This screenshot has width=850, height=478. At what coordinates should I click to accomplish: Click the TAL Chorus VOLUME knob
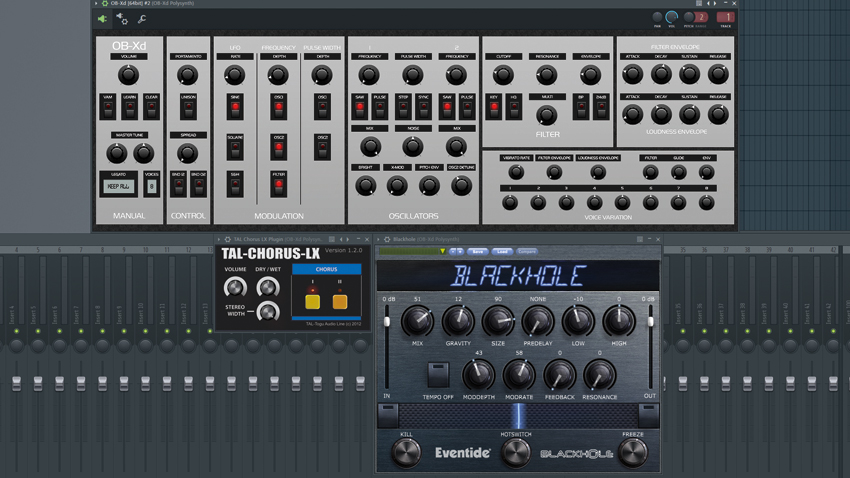click(x=235, y=287)
